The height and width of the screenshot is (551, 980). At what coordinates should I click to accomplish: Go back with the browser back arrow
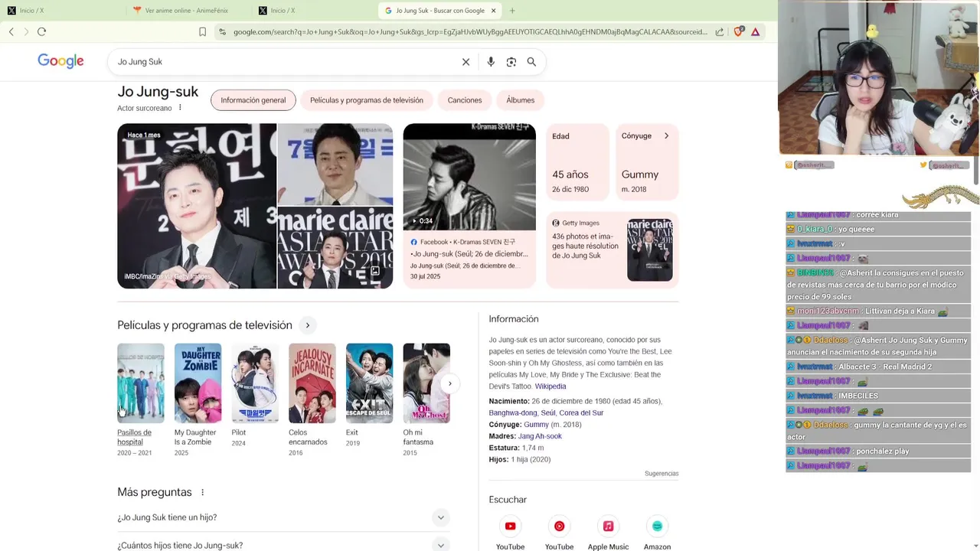point(11,31)
